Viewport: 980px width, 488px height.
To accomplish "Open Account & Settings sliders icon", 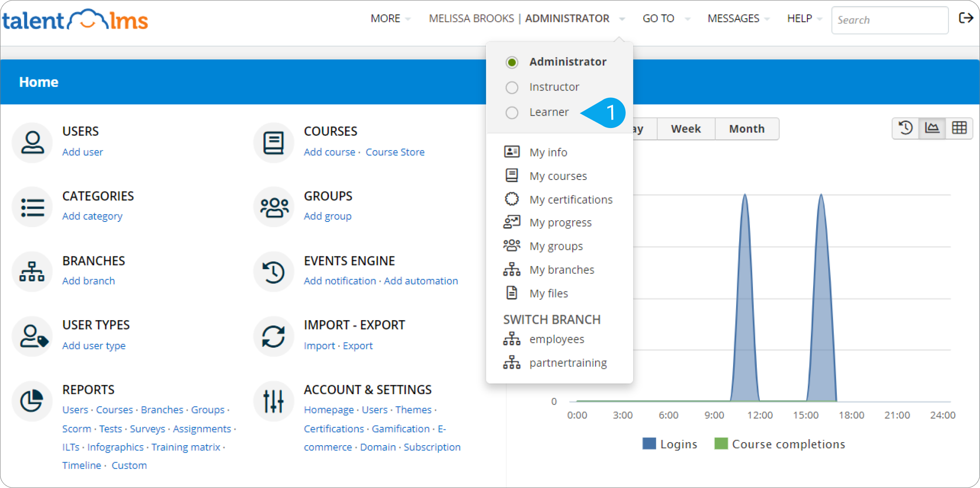I will pyautogui.click(x=274, y=401).
